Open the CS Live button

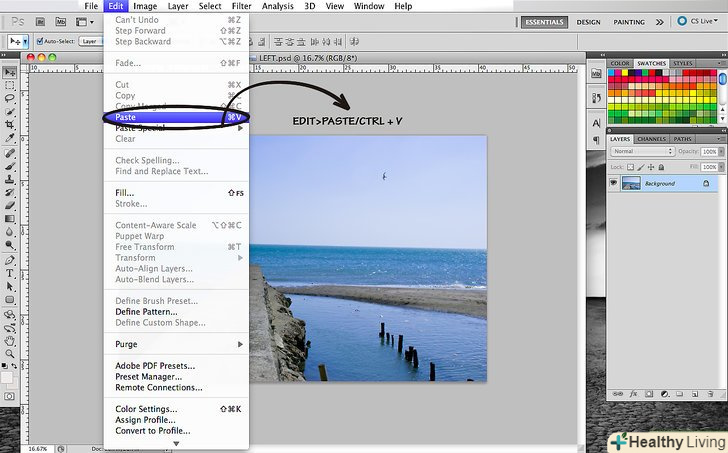coord(699,21)
